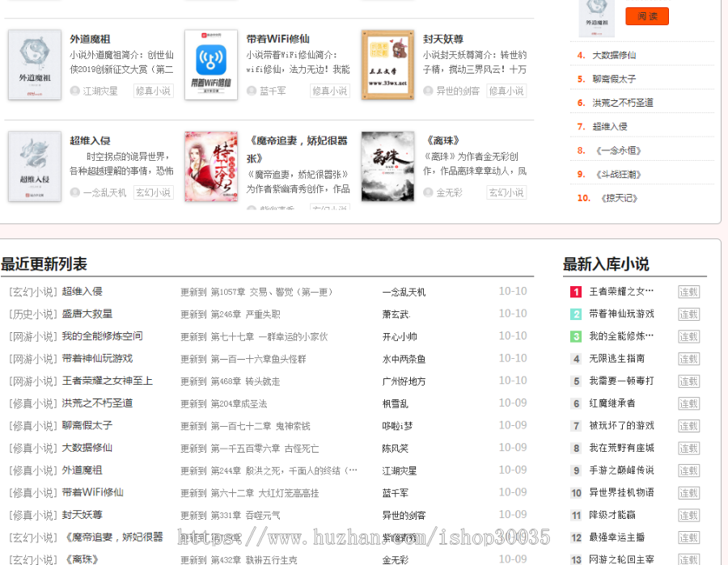
Task: Open author page of 萧武
Action: click(x=397, y=314)
